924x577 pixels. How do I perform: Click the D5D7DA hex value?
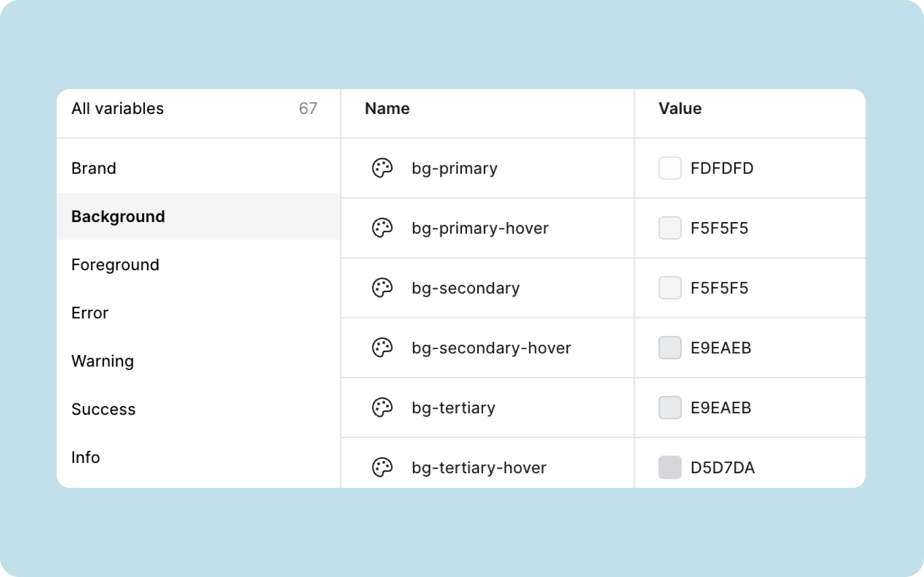click(722, 468)
